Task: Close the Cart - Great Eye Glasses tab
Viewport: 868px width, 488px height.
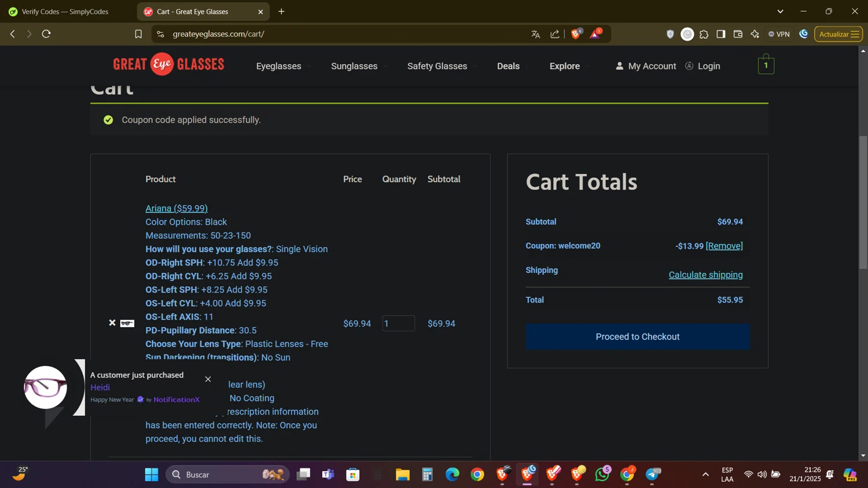Action: (260, 12)
